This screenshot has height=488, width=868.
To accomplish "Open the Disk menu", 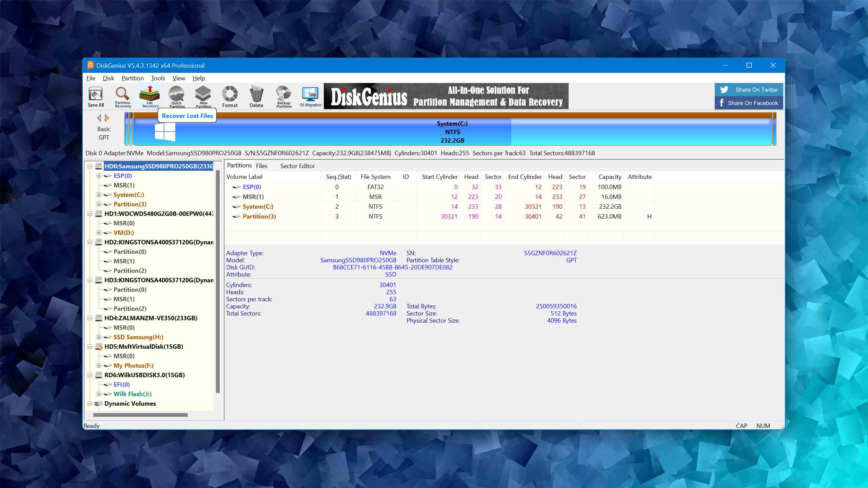I will [x=108, y=78].
